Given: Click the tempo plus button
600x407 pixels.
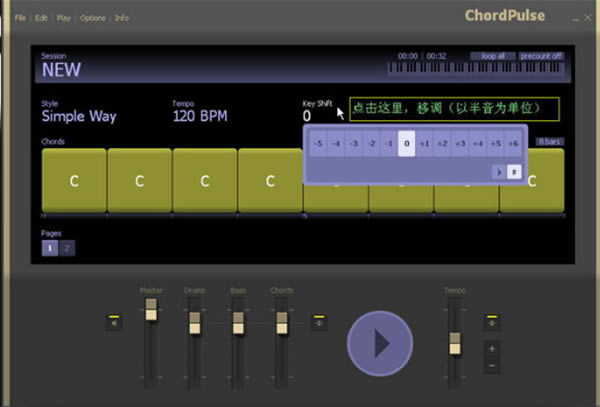Looking at the screenshot, I should coord(491,350).
